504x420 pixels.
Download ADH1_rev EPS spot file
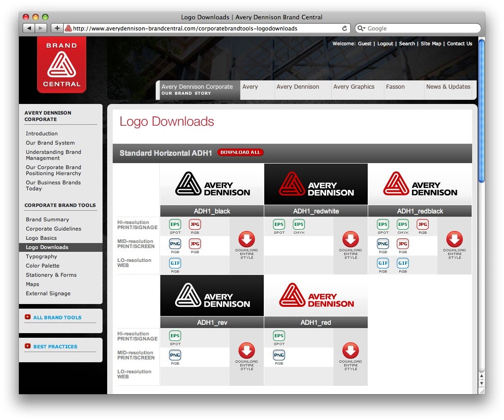coord(175,336)
